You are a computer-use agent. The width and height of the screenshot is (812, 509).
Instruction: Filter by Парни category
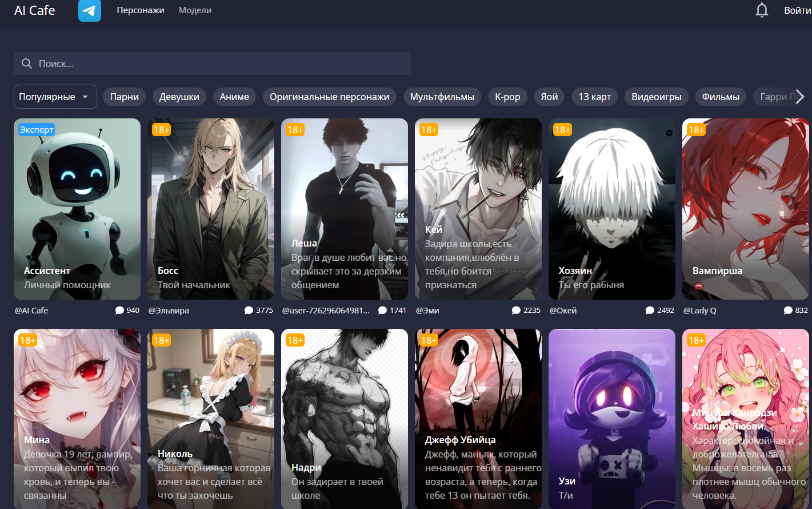click(125, 97)
